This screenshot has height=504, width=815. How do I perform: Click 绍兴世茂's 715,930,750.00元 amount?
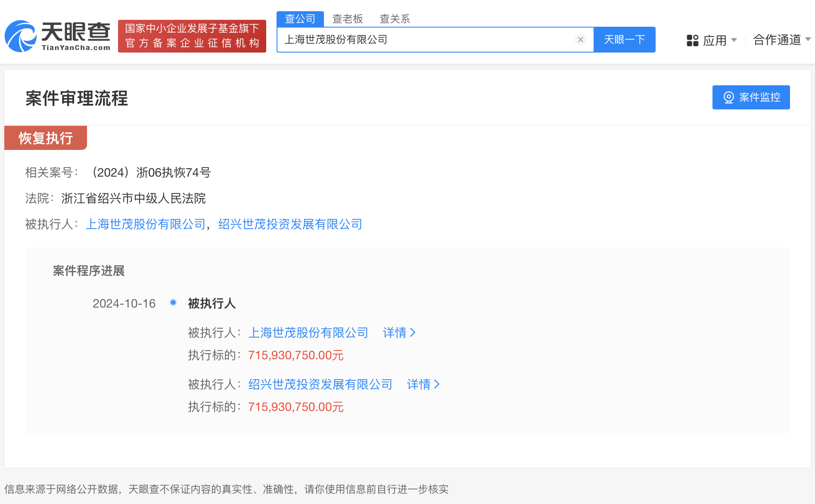296,407
